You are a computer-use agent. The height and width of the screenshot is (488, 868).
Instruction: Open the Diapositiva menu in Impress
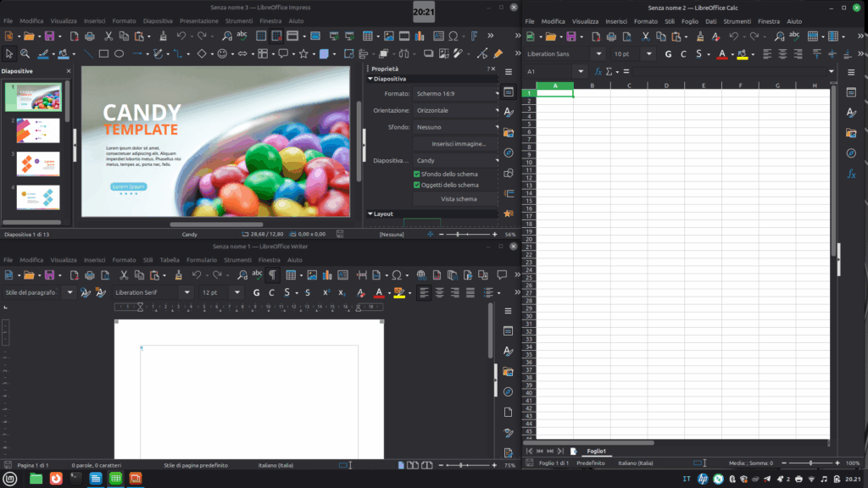157,20
